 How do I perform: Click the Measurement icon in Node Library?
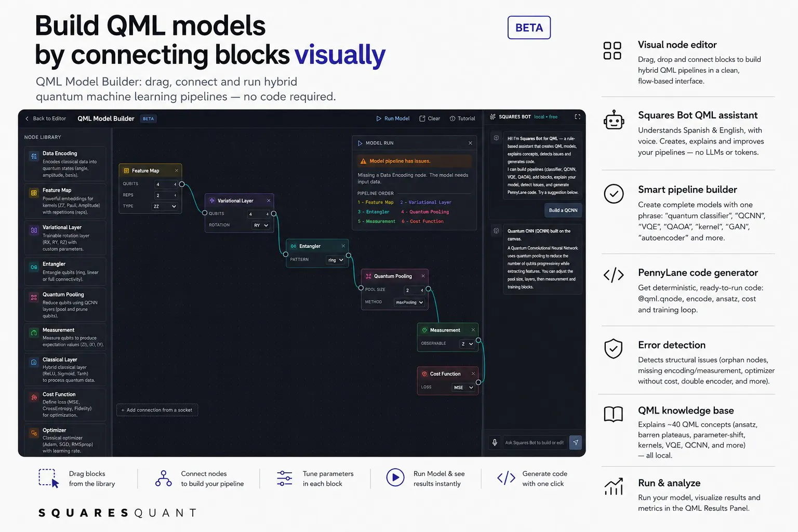34,332
